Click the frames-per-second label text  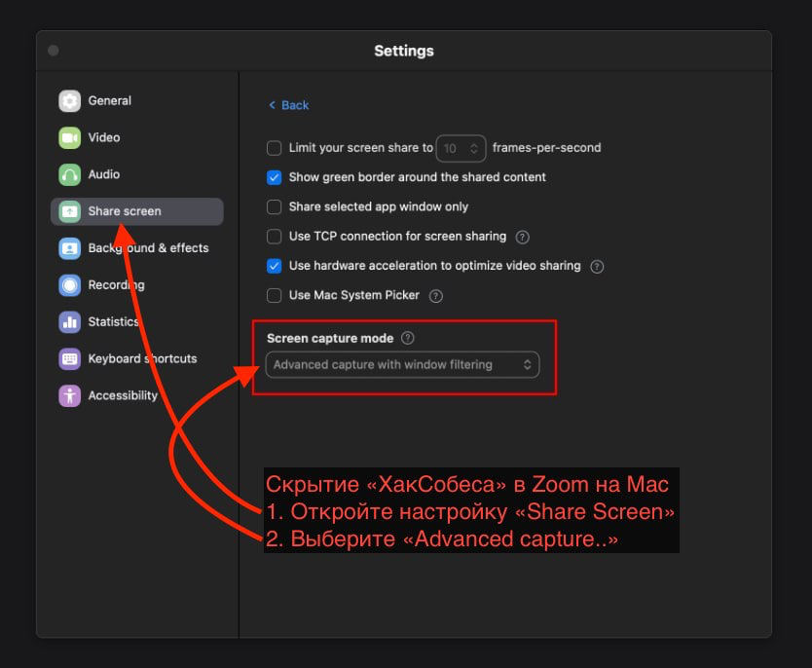547,148
